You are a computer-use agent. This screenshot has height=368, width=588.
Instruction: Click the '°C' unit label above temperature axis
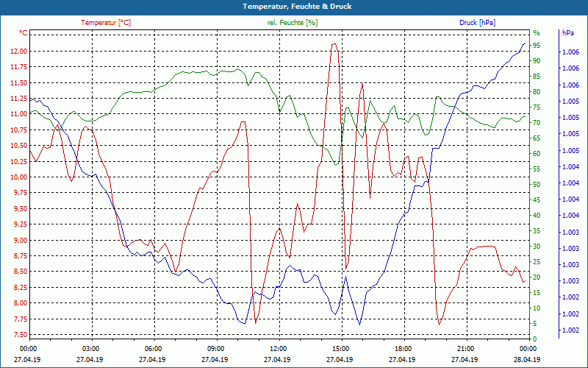coord(24,33)
